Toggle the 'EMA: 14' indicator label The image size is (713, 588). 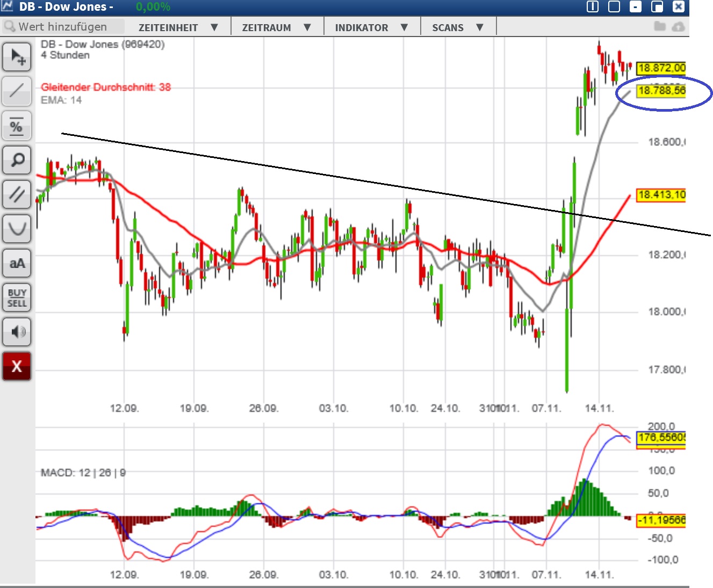point(61,100)
